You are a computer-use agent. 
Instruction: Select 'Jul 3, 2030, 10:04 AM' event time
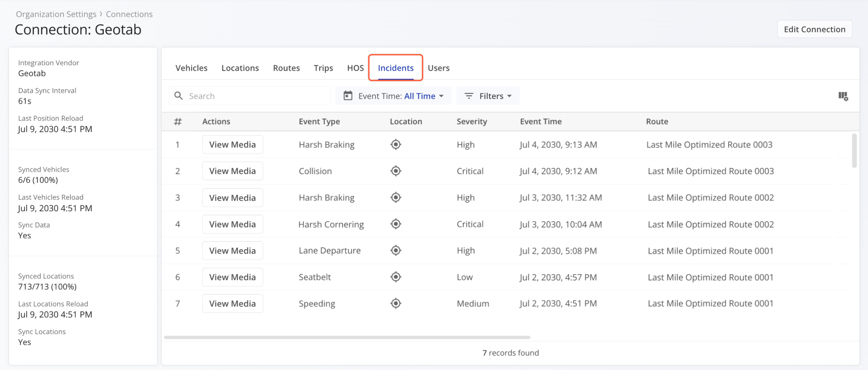click(561, 224)
